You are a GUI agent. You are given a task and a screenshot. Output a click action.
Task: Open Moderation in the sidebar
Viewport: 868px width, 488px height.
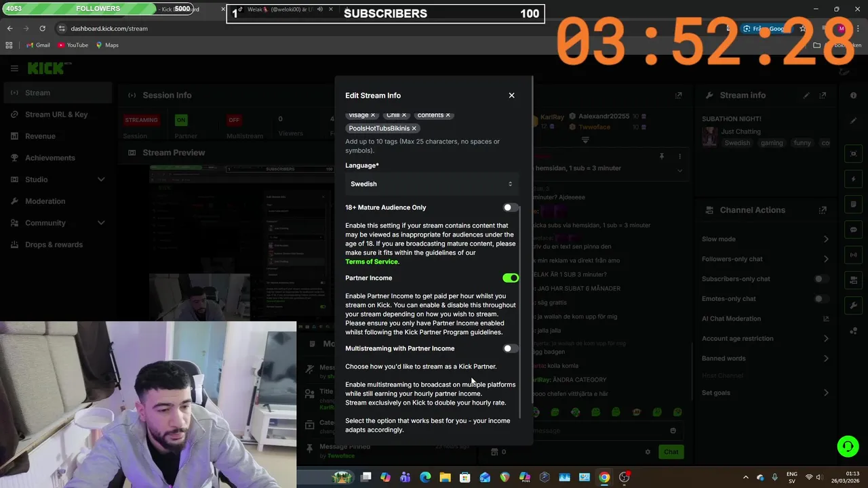58,201
